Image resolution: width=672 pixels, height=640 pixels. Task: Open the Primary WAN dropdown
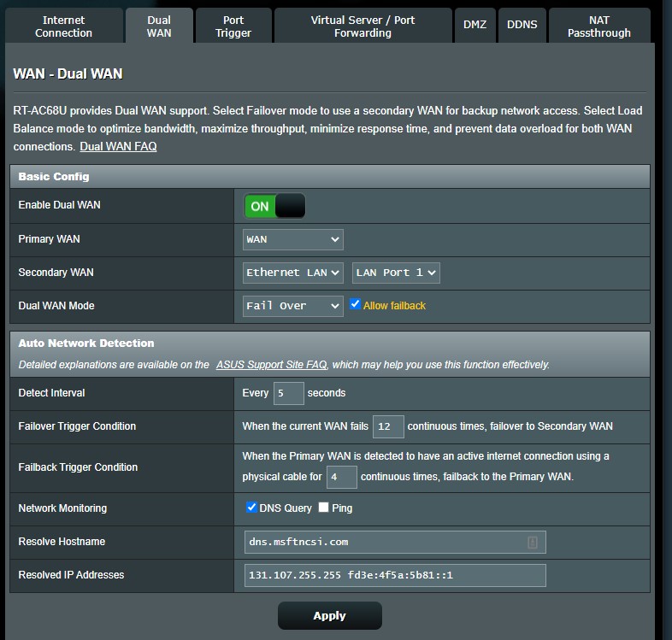(292, 239)
